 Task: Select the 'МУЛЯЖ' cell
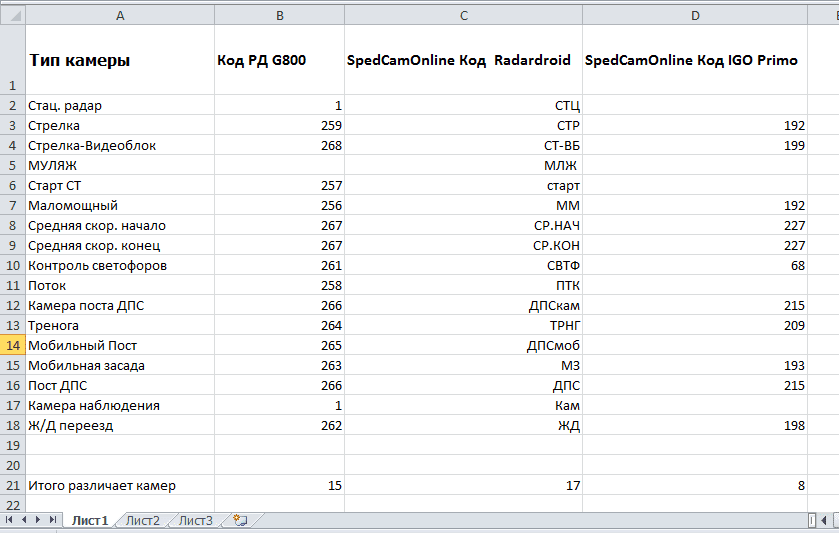point(120,165)
